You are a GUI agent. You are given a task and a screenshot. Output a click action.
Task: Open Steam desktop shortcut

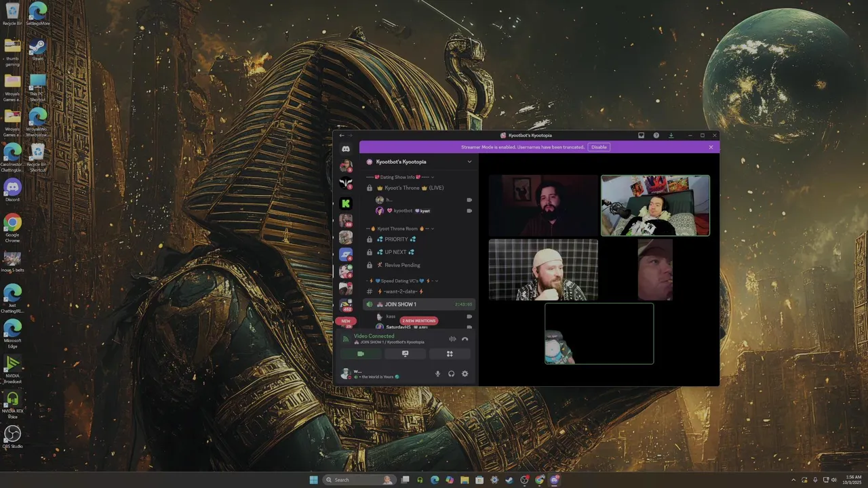tap(37, 49)
